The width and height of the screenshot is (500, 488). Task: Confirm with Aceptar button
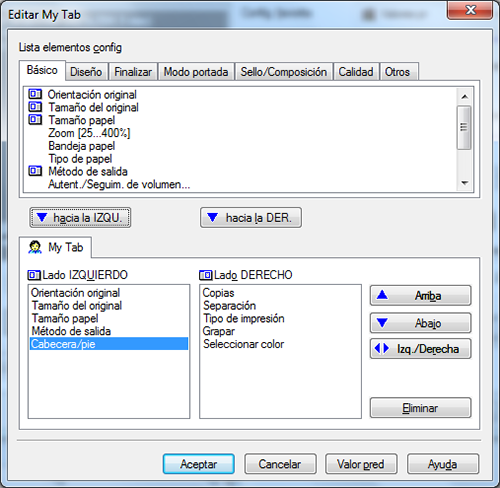199,464
